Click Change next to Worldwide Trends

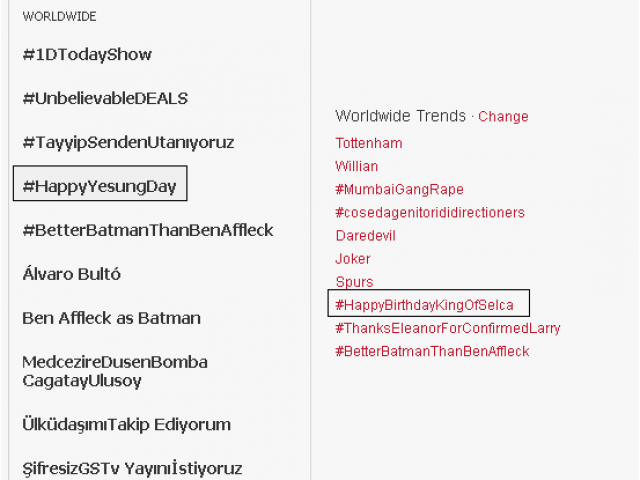(x=503, y=117)
